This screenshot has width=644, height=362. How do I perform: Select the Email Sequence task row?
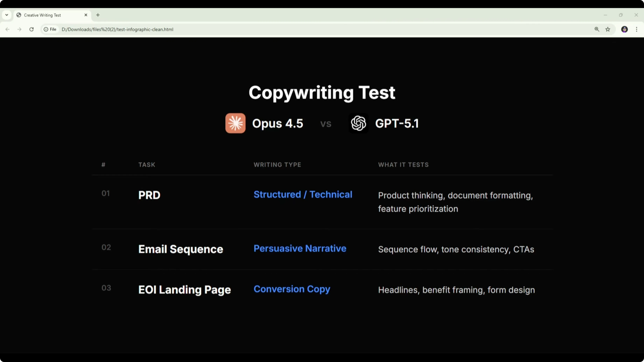[x=180, y=249]
